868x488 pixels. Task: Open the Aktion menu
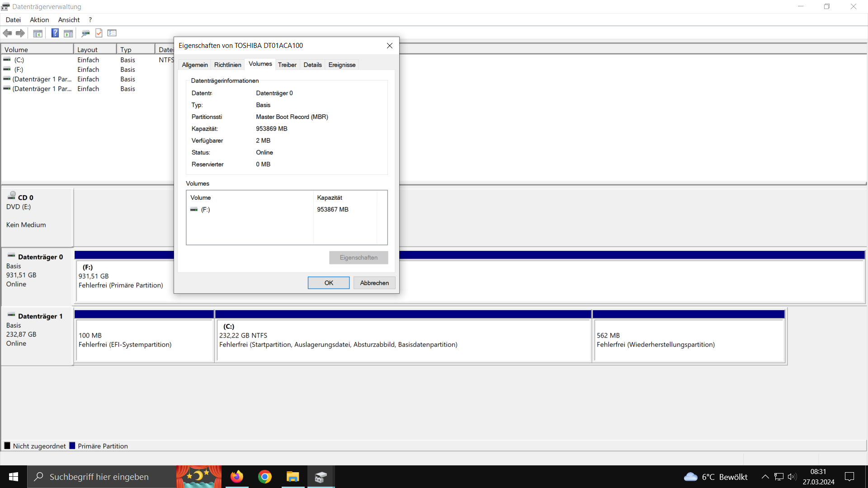coord(39,20)
